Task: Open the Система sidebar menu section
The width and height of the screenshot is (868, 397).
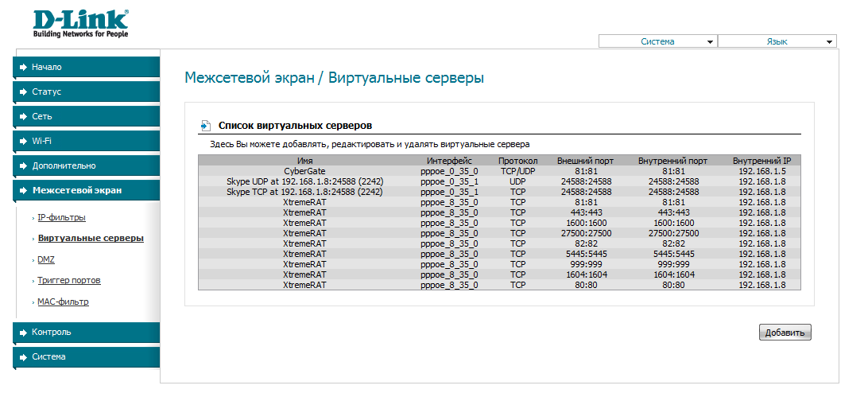Action: point(86,357)
